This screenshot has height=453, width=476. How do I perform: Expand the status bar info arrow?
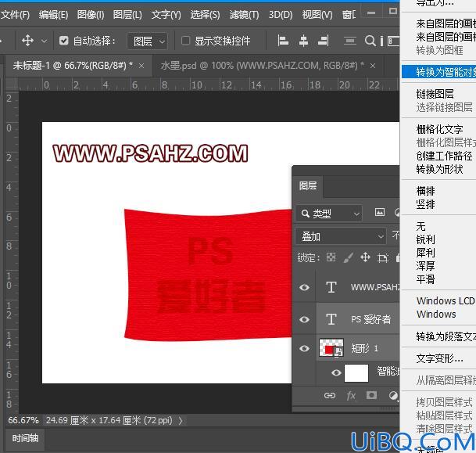pyautogui.click(x=181, y=420)
